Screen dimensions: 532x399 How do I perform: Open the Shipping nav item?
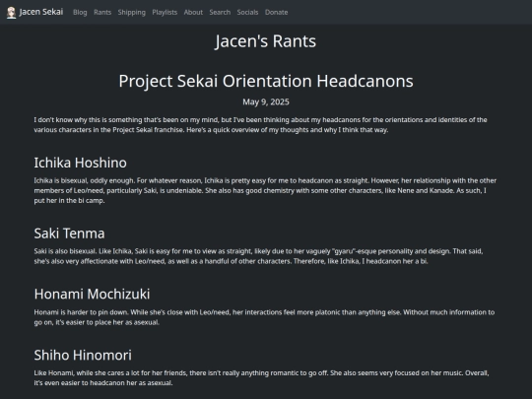[x=132, y=12]
